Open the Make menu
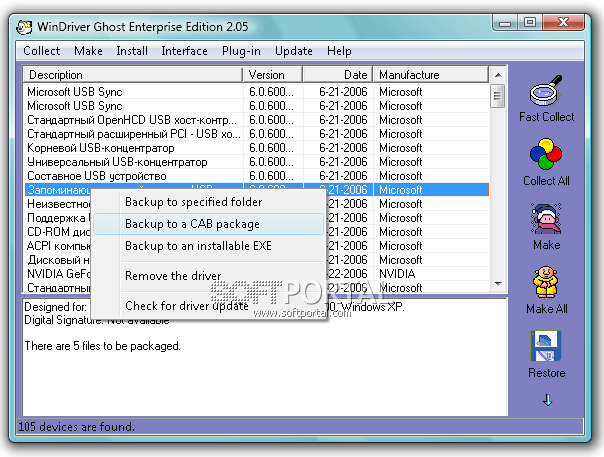604x457 pixels. pos(88,51)
